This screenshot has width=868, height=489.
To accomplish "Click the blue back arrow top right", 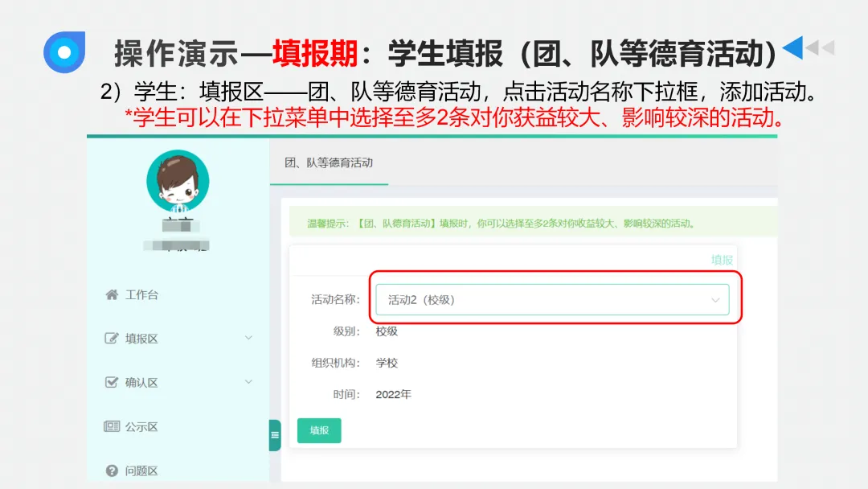I will (792, 46).
